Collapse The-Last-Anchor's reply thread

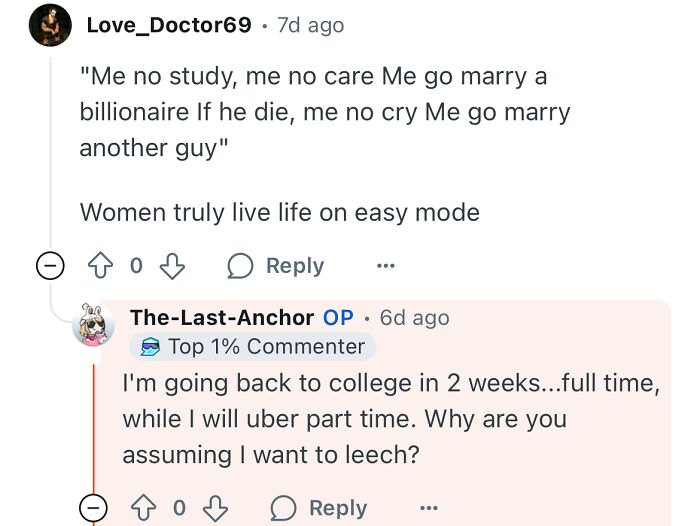click(x=93, y=508)
